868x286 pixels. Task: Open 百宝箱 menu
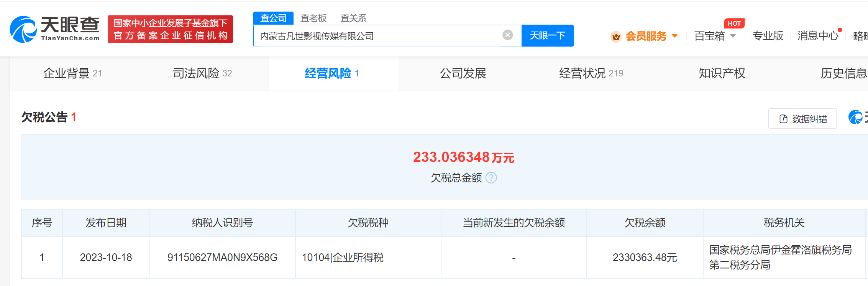point(710,36)
